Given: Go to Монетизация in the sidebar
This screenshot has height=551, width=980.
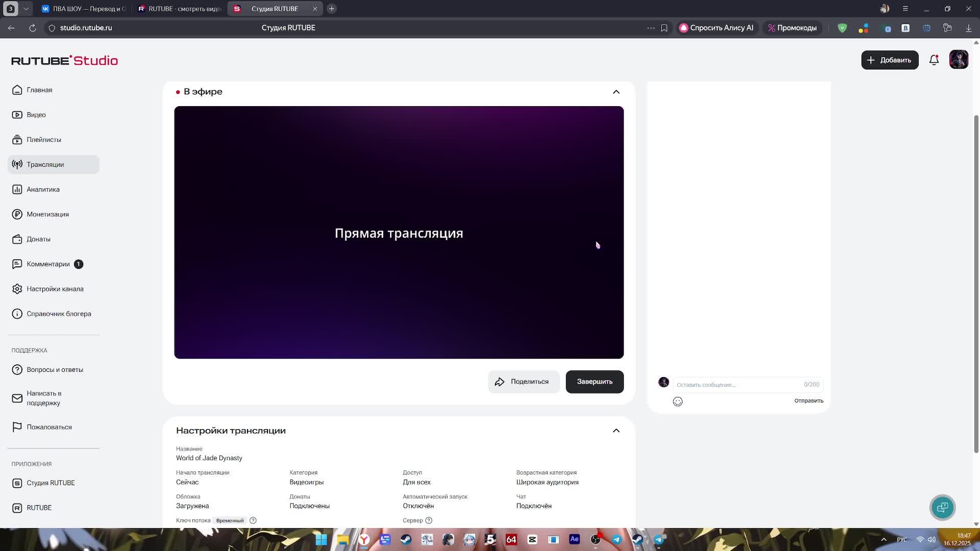Looking at the screenshot, I should click(x=47, y=214).
